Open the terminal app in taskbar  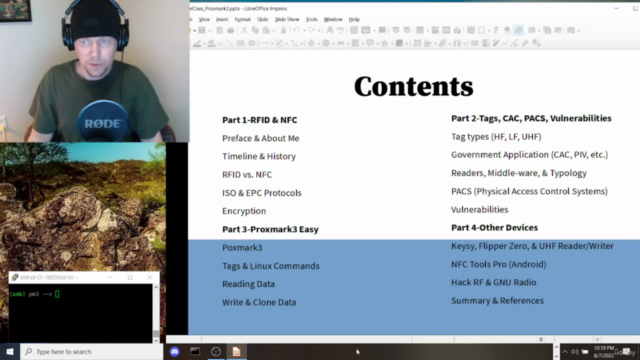point(195,351)
